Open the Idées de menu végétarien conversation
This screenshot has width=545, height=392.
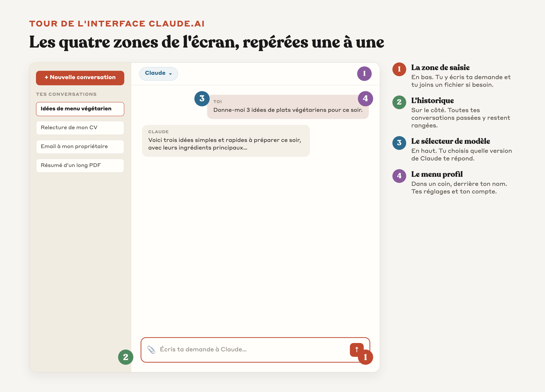80,109
